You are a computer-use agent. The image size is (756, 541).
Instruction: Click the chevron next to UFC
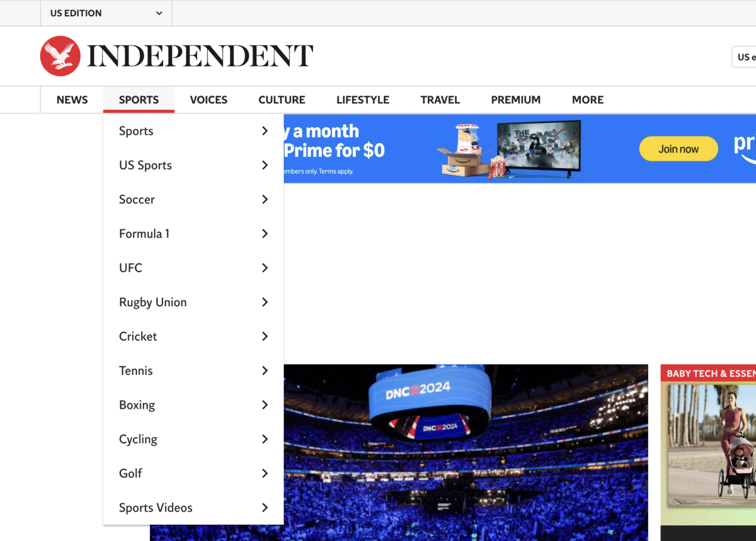[x=265, y=268]
